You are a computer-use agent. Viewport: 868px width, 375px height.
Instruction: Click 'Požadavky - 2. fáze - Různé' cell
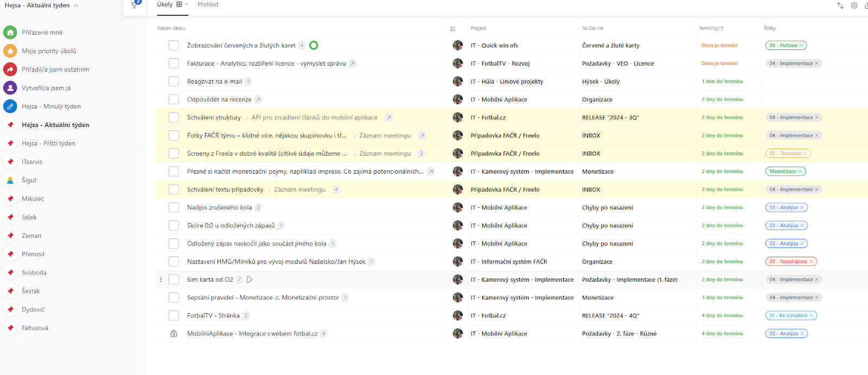coord(619,334)
